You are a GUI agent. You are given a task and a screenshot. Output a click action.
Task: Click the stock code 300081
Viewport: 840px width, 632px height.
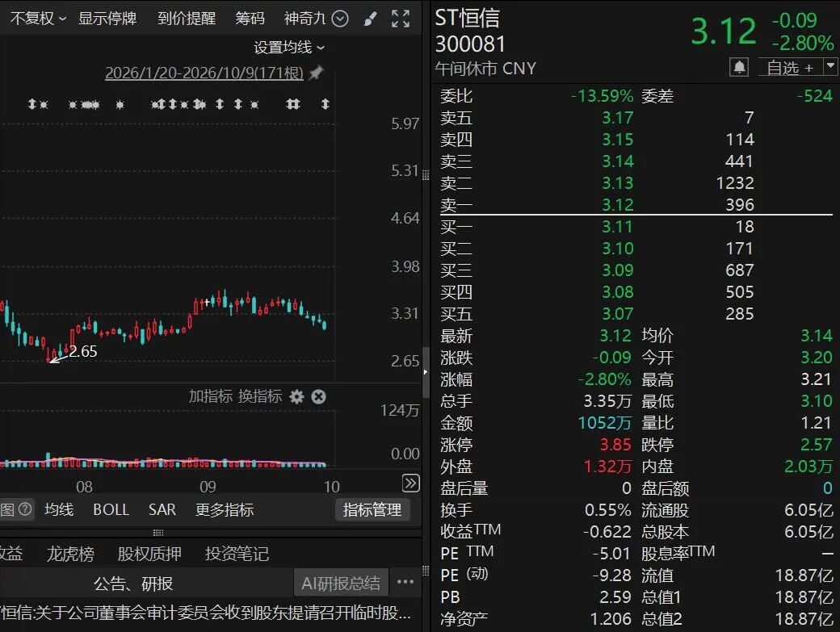coord(470,44)
